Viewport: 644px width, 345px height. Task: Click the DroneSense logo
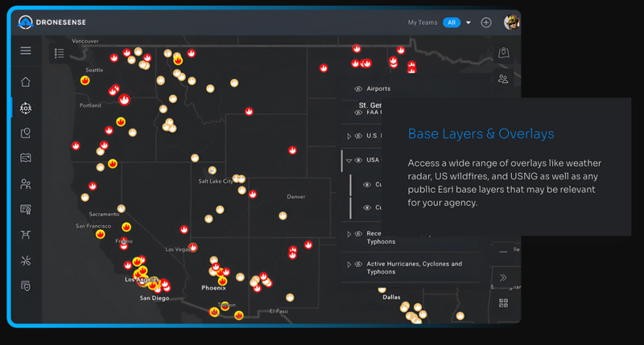point(56,23)
